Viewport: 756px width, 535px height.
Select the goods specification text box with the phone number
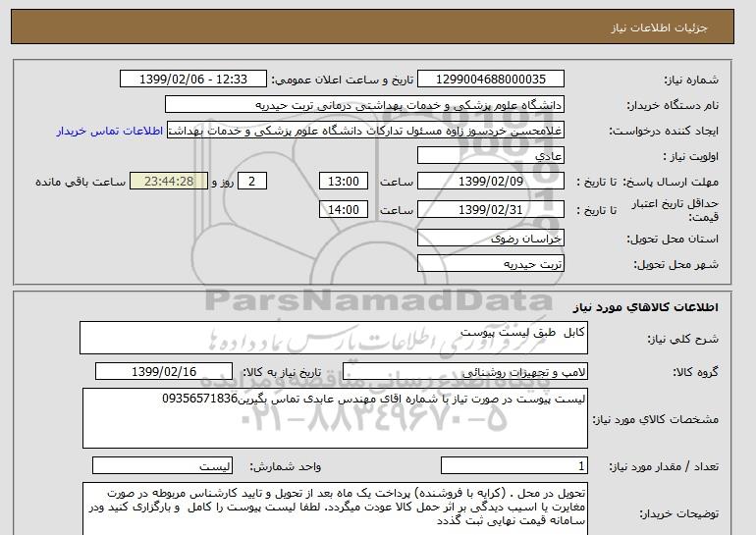pyautogui.click(x=335, y=418)
